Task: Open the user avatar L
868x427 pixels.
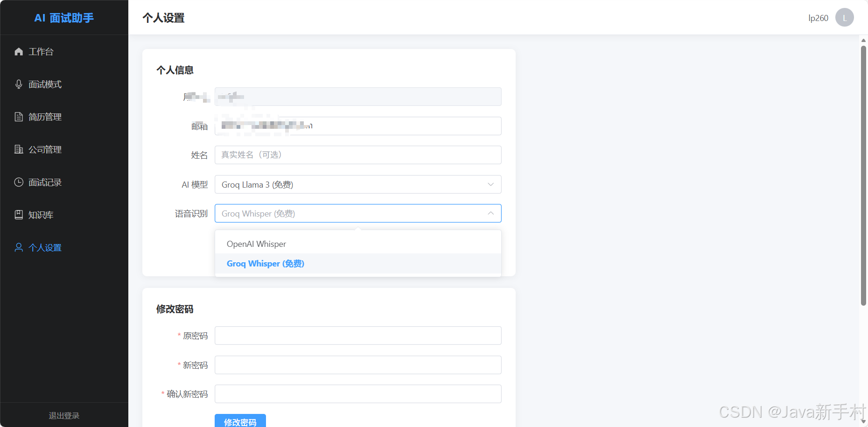Action: pos(844,18)
